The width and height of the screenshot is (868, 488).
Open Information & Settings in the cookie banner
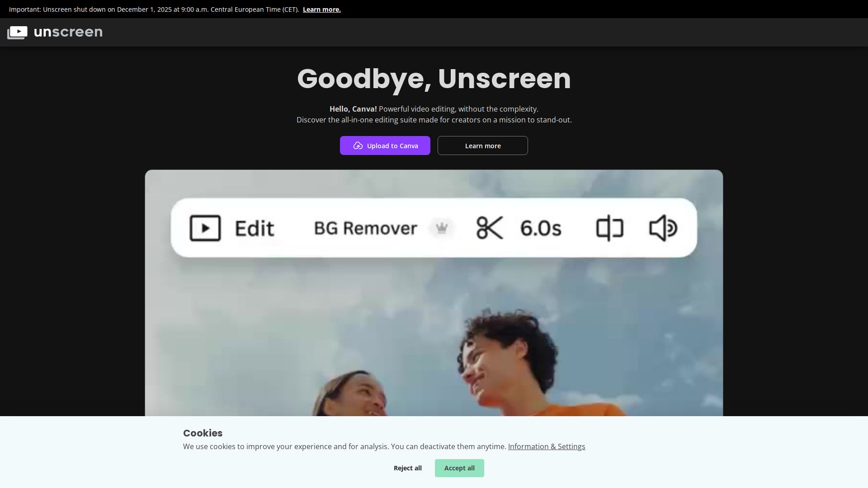(x=546, y=446)
